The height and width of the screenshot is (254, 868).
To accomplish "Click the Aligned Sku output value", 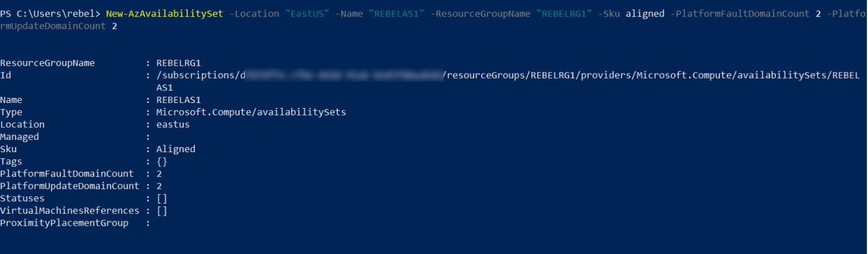I will coord(176,149).
